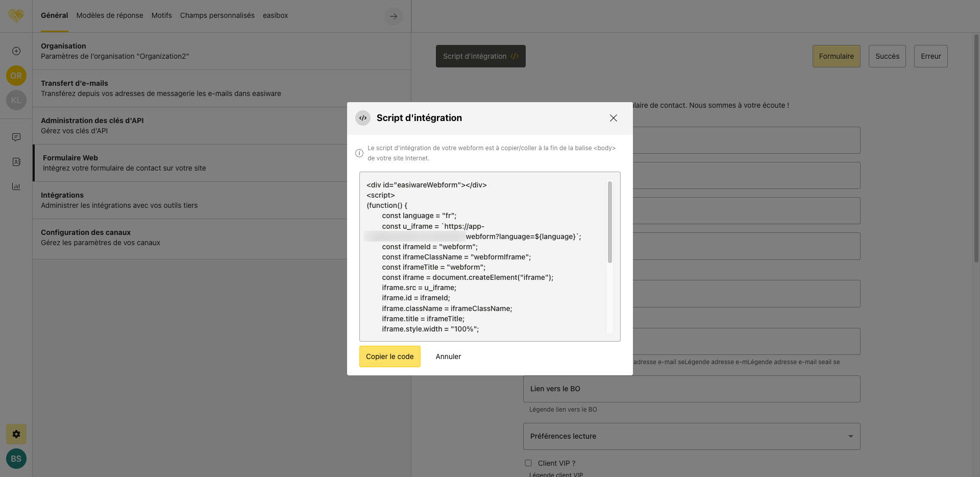Expand the Préférences lecture dropdown

point(692,436)
